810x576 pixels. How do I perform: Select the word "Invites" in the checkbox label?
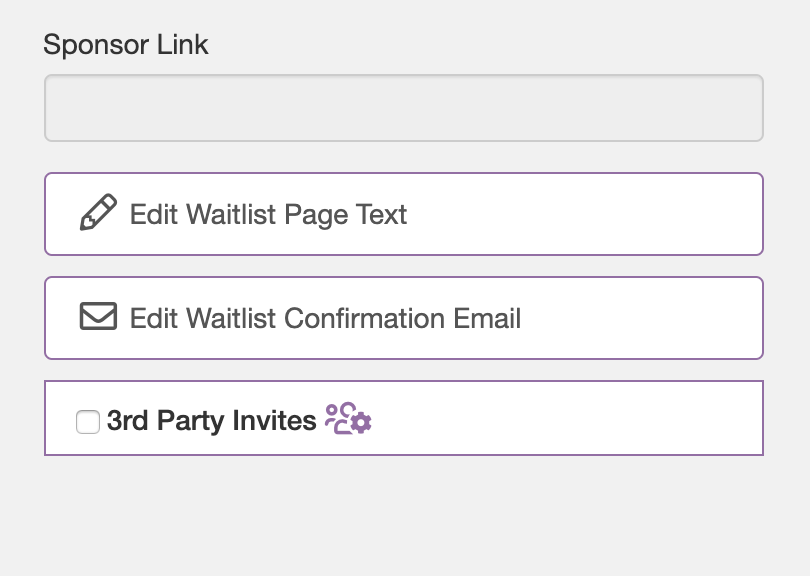274,421
